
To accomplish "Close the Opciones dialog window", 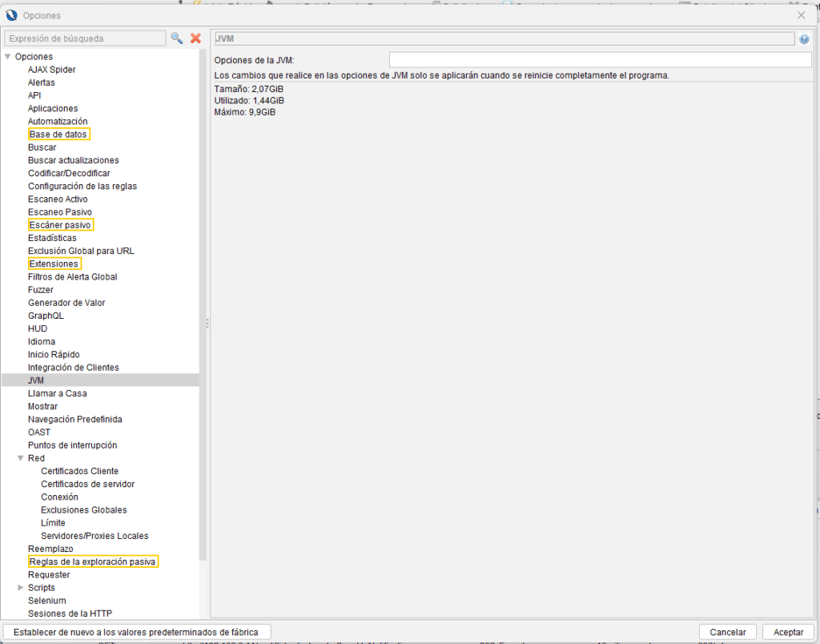I will (x=801, y=15).
